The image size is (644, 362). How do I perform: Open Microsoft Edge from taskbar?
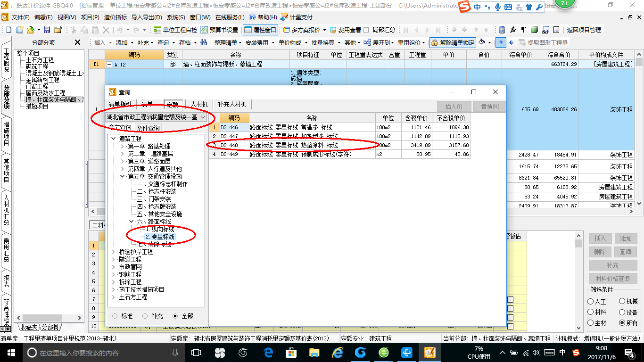click(269, 353)
